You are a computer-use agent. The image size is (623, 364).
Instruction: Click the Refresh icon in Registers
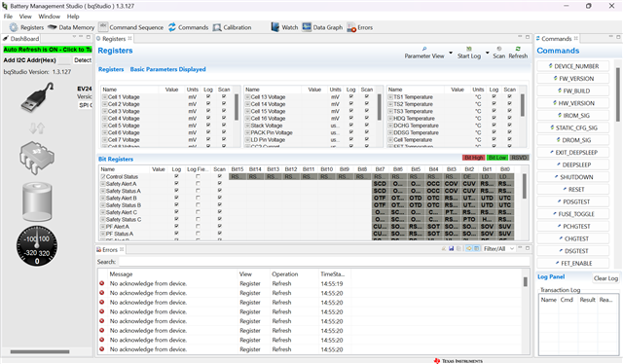[x=518, y=49]
